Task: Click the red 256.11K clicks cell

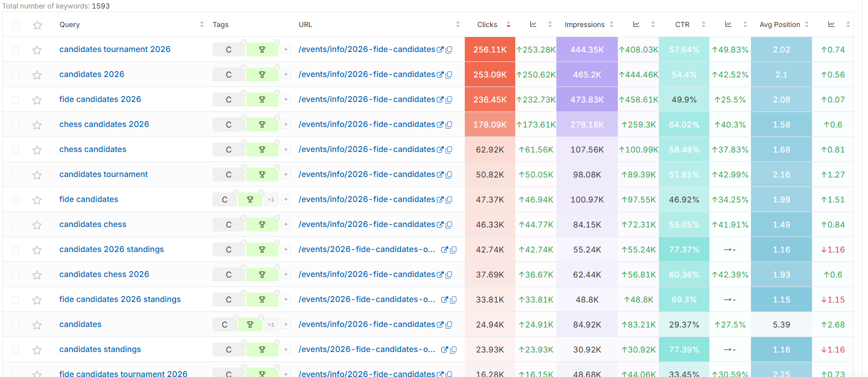Action: (490, 49)
